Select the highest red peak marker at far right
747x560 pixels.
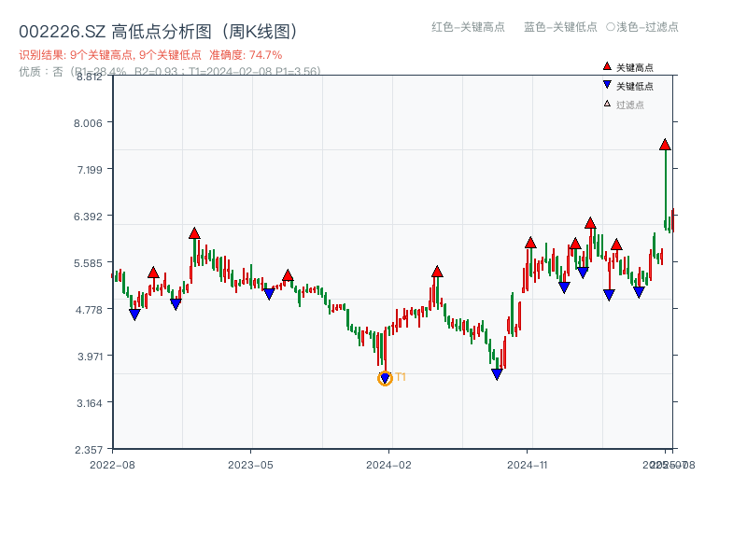pyautogui.click(x=665, y=145)
